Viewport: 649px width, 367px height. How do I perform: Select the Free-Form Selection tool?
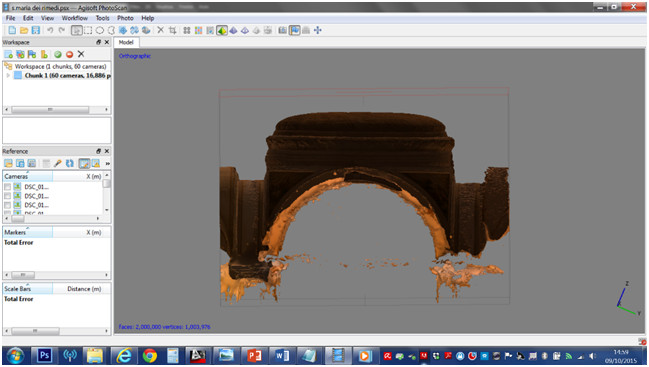point(111,30)
